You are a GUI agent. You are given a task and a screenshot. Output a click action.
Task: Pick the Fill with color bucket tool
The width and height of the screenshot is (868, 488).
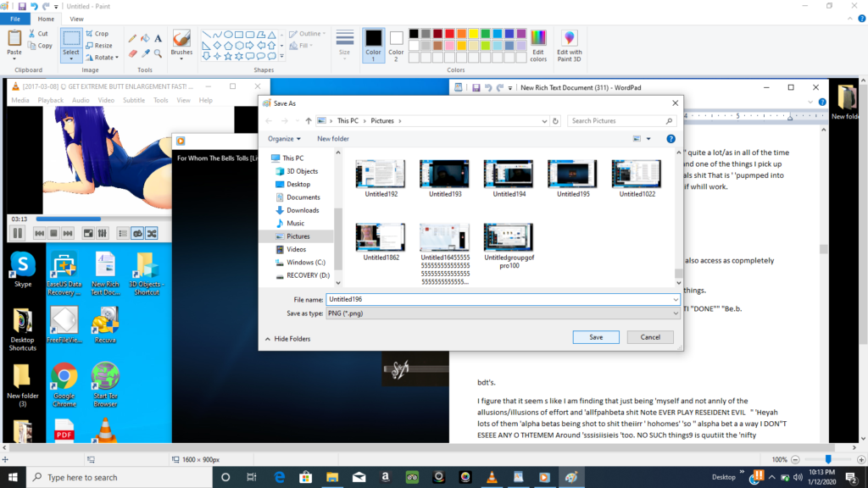[x=145, y=38]
